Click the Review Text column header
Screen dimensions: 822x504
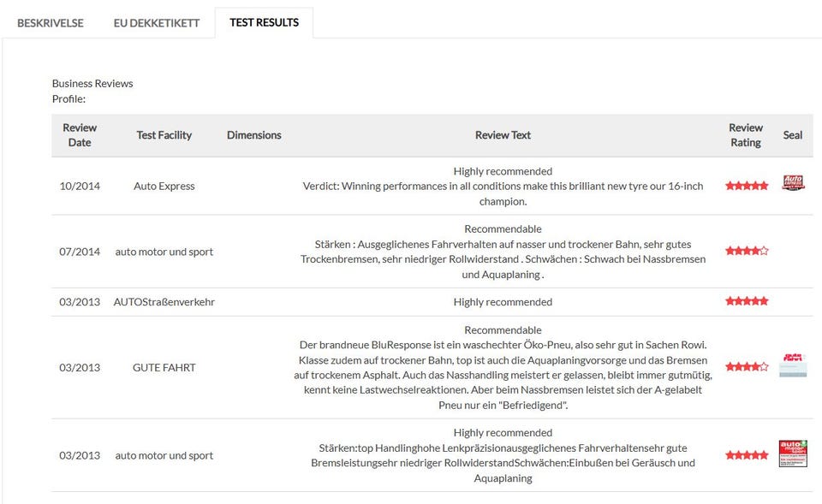pos(503,135)
